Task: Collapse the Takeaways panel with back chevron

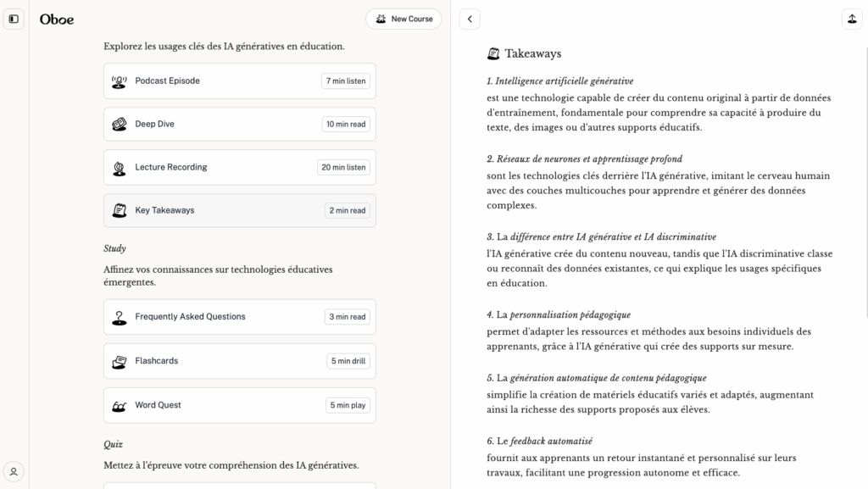Action: pos(470,19)
